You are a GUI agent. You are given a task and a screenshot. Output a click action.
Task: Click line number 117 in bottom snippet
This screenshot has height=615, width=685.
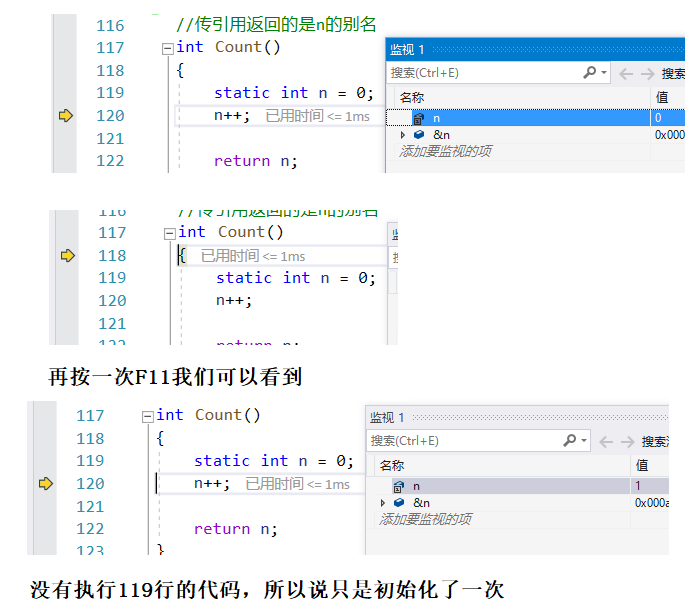[x=90, y=415]
